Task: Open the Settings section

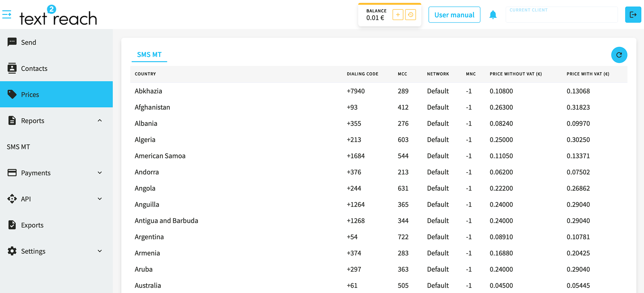Action: click(x=33, y=251)
